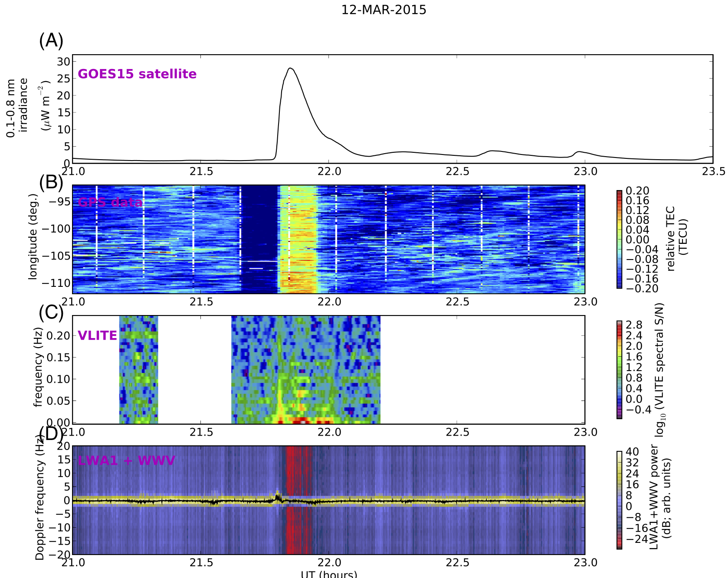Viewport: 728px width, 578px height.
Task: Click the figure title 12-MAR-2015
Action: pos(384,10)
